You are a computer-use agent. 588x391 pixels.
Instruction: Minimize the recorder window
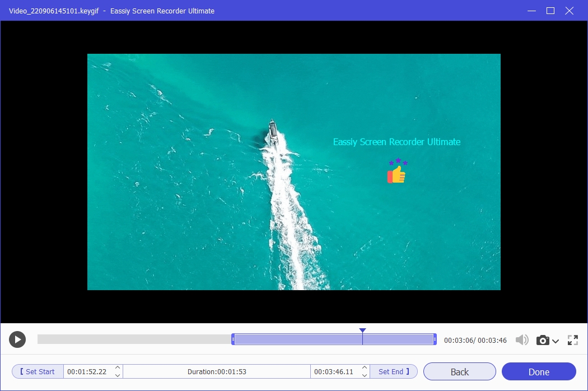[x=531, y=11]
